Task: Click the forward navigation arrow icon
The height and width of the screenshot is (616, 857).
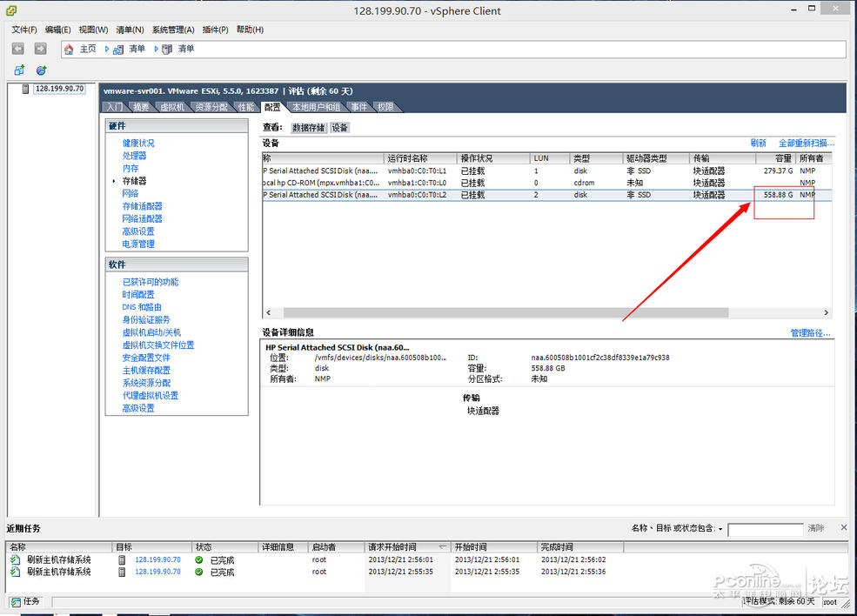Action: click(40, 49)
